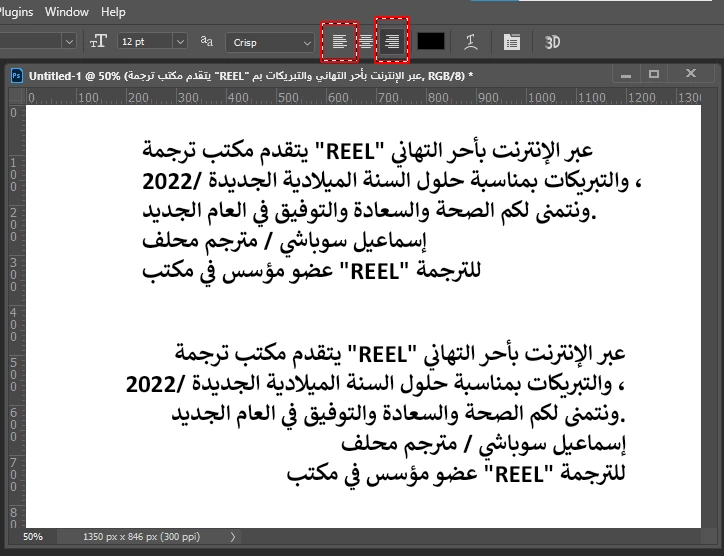Click the zoom level 50% field

click(33, 537)
